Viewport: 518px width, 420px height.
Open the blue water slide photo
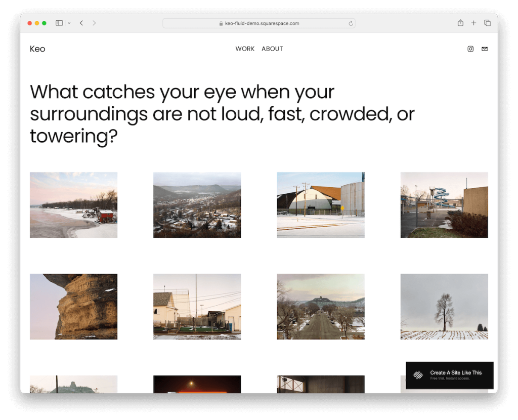[x=444, y=205]
